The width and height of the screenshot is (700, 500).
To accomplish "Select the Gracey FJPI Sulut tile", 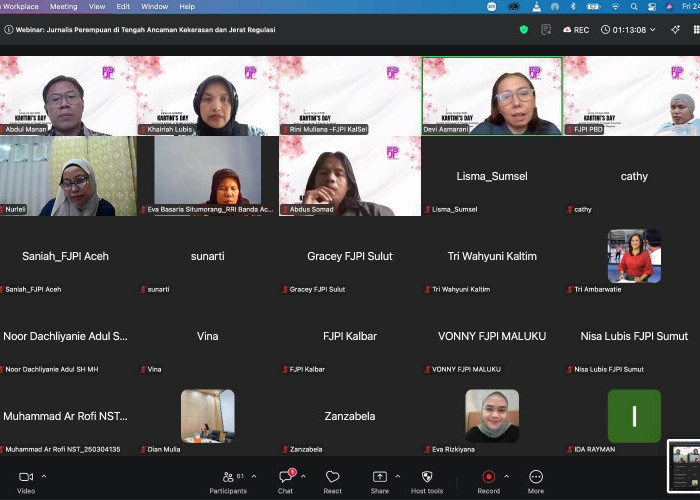I will pos(350,256).
